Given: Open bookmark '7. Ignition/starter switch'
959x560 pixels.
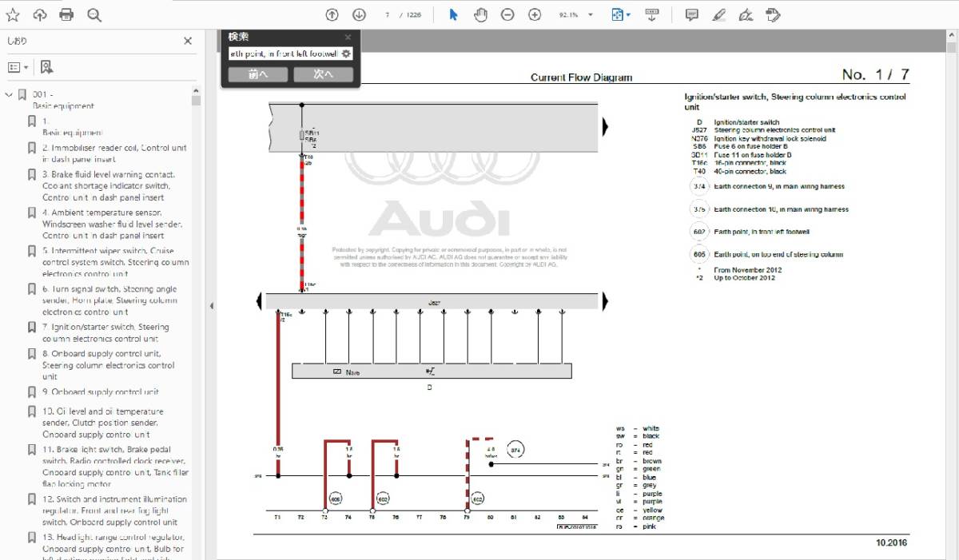Looking at the screenshot, I should [x=105, y=332].
